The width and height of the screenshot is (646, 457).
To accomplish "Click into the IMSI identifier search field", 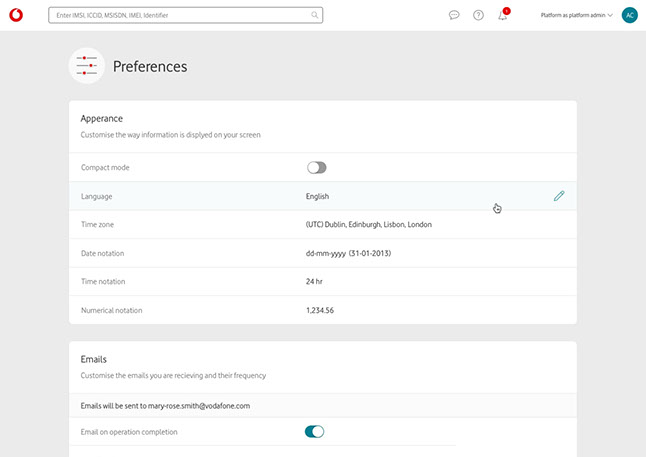I will pyautogui.click(x=180, y=15).
